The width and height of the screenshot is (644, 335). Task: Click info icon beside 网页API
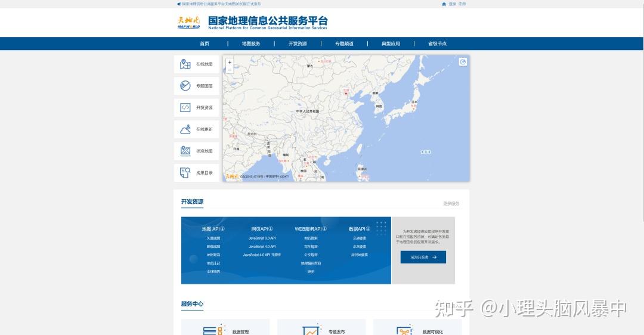[x=271, y=229]
